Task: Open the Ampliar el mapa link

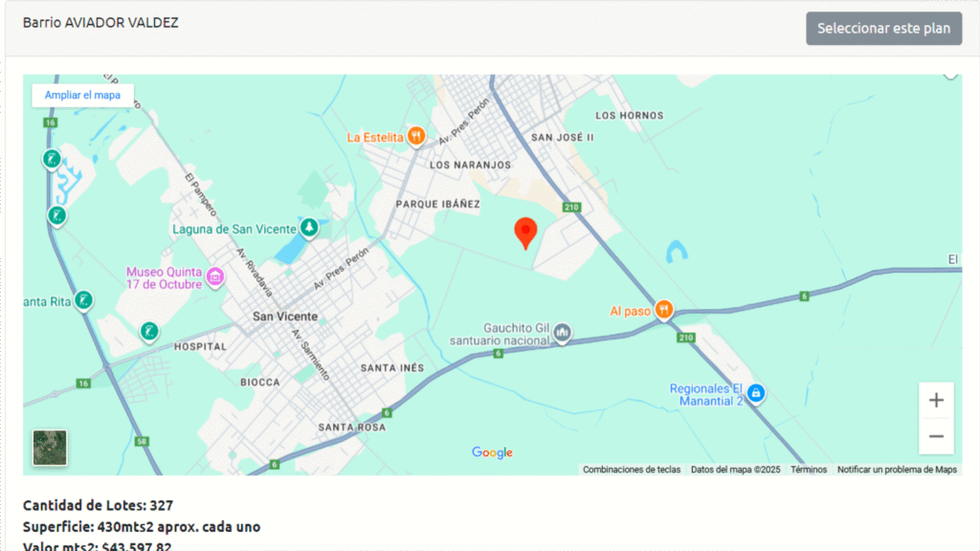Action: (82, 96)
